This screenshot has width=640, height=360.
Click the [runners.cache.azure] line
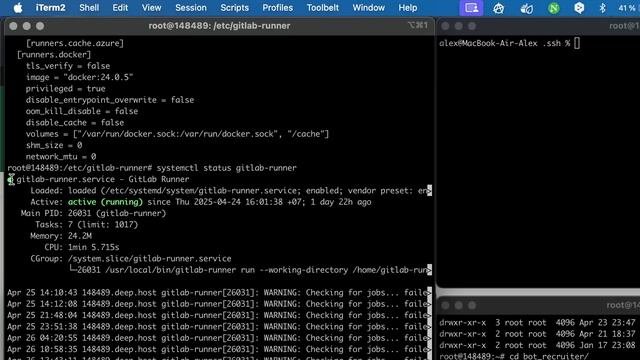point(75,43)
